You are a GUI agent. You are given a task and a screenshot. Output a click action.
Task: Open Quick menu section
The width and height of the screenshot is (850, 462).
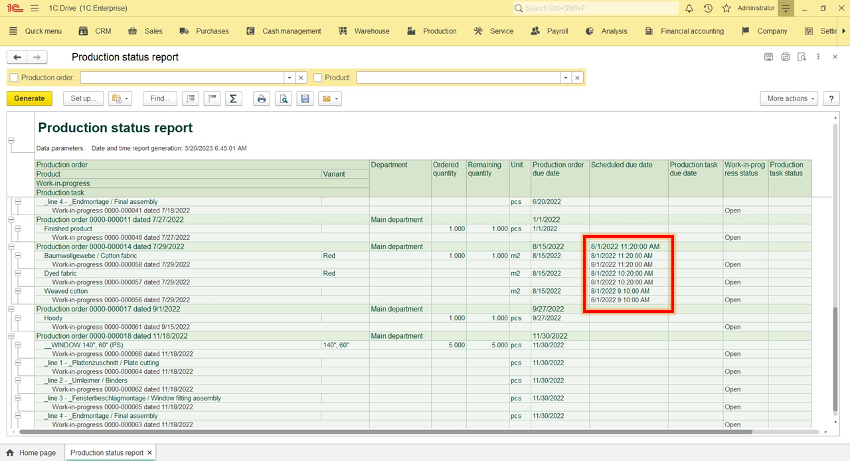click(x=36, y=31)
